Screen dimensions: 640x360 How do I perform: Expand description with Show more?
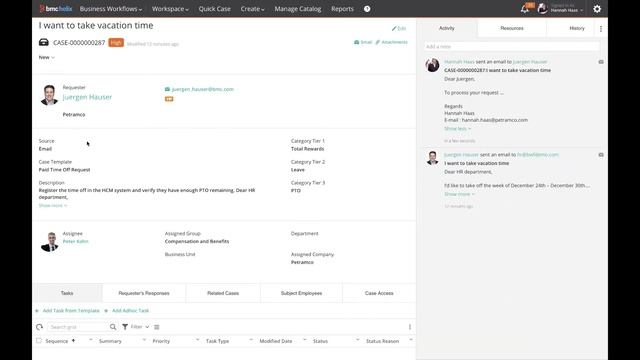click(x=53, y=205)
